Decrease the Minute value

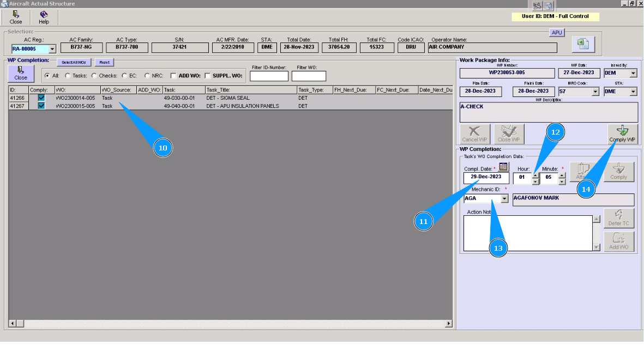[x=562, y=181]
